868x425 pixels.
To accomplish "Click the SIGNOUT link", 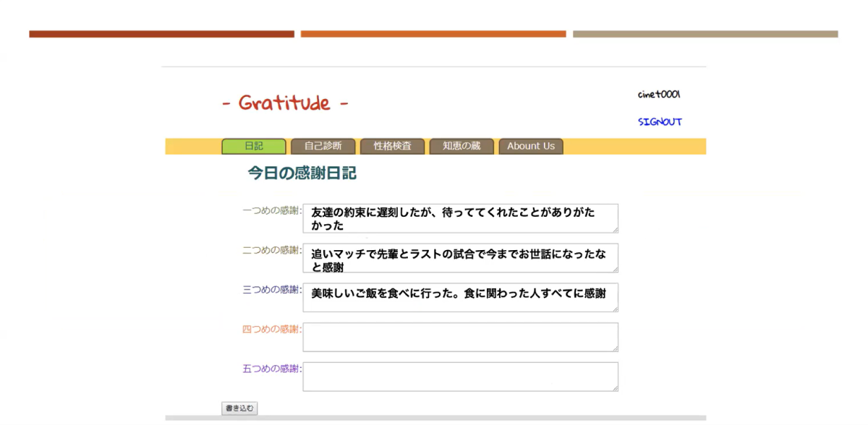I will coord(660,121).
